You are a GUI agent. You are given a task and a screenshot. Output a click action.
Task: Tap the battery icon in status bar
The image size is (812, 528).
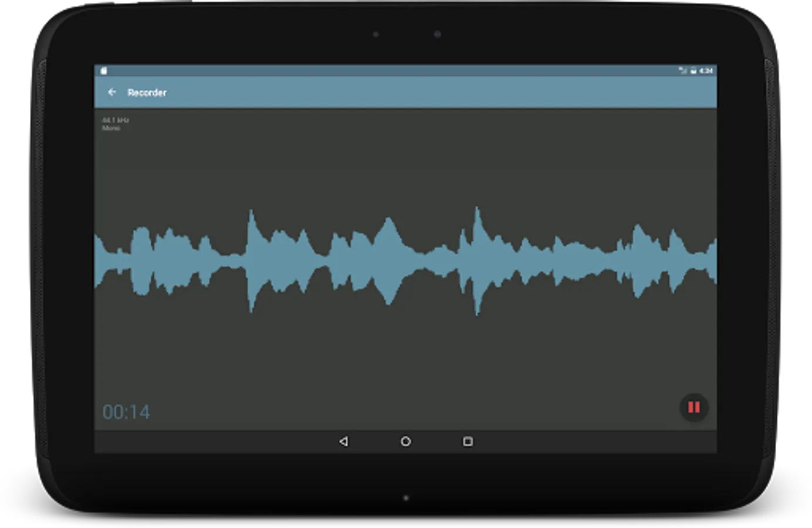pos(693,70)
